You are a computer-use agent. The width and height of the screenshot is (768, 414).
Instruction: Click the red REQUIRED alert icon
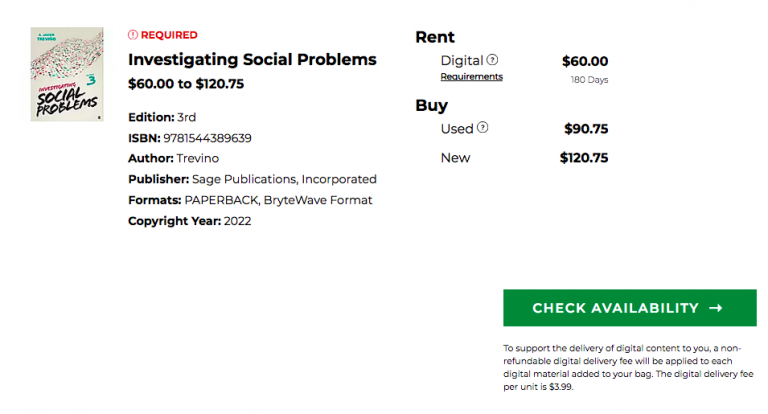[x=133, y=35]
